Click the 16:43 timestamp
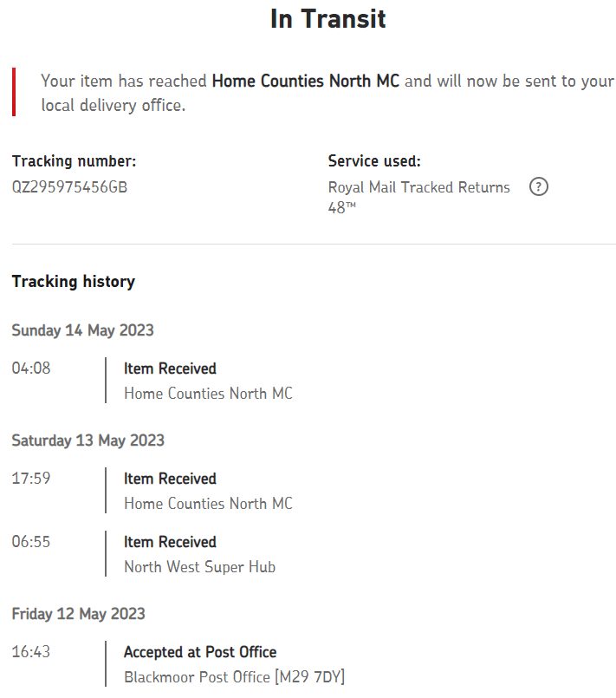The width and height of the screenshot is (616, 698). [x=31, y=652]
